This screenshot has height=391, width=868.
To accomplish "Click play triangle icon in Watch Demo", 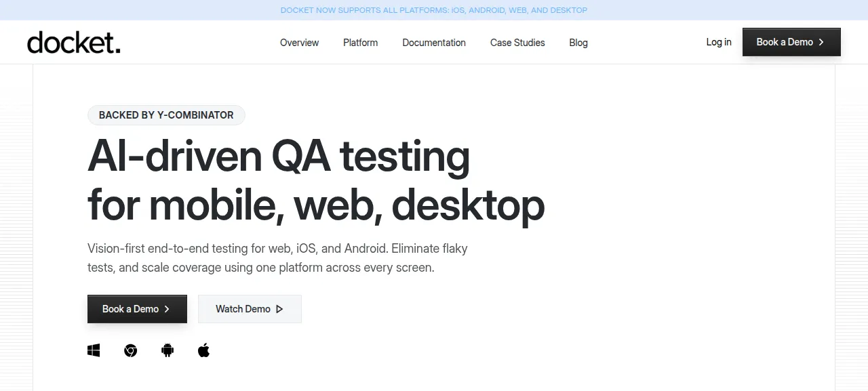I will point(279,309).
